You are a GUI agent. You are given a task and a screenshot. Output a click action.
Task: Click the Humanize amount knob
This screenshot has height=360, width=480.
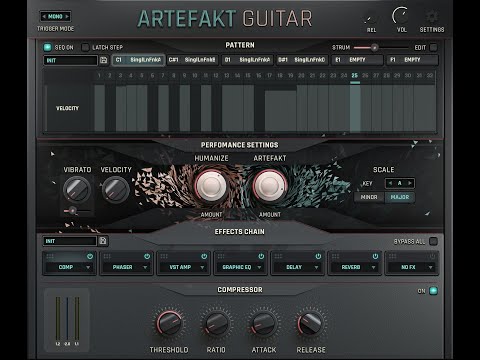[x=211, y=186]
